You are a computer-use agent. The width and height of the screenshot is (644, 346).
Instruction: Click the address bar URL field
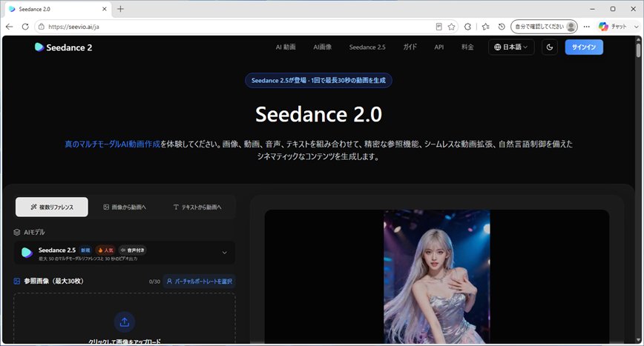(238, 27)
